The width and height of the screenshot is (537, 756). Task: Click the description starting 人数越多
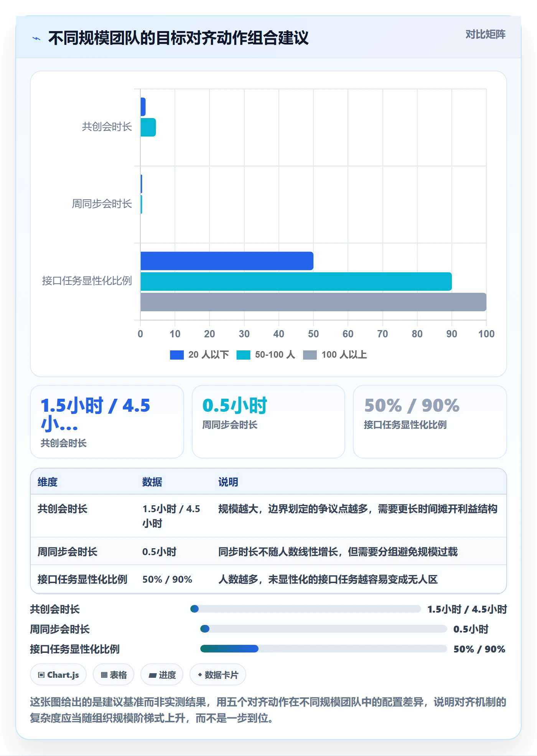(328, 579)
